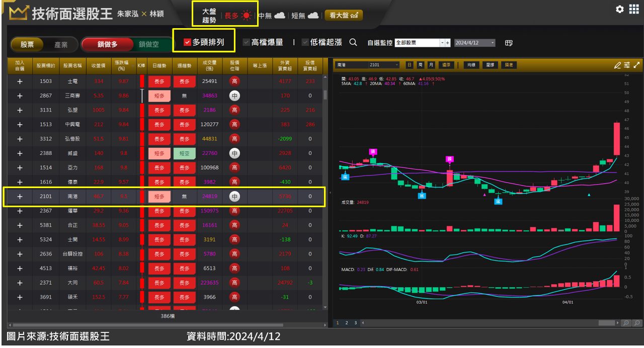Add 2101 南港 to watchlist
This screenshot has height=348, width=644.
tap(20, 197)
